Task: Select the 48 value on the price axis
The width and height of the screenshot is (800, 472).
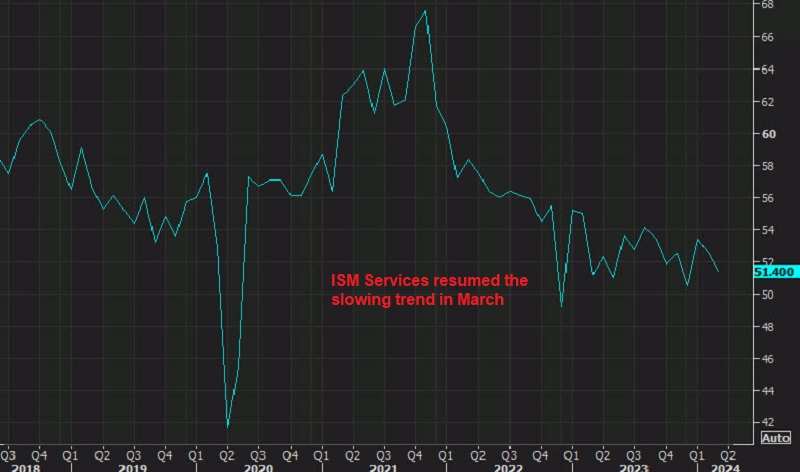Action: pos(768,327)
